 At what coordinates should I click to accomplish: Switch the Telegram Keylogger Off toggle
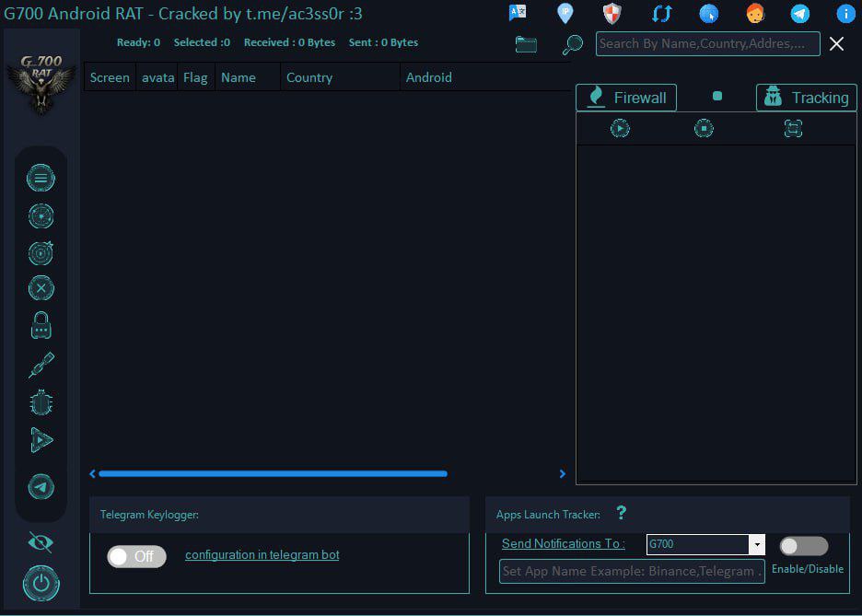point(136,556)
